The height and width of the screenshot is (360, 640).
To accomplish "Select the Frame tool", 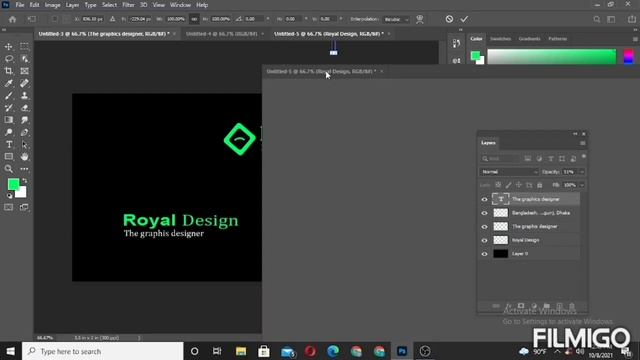I will coord(24,71).
